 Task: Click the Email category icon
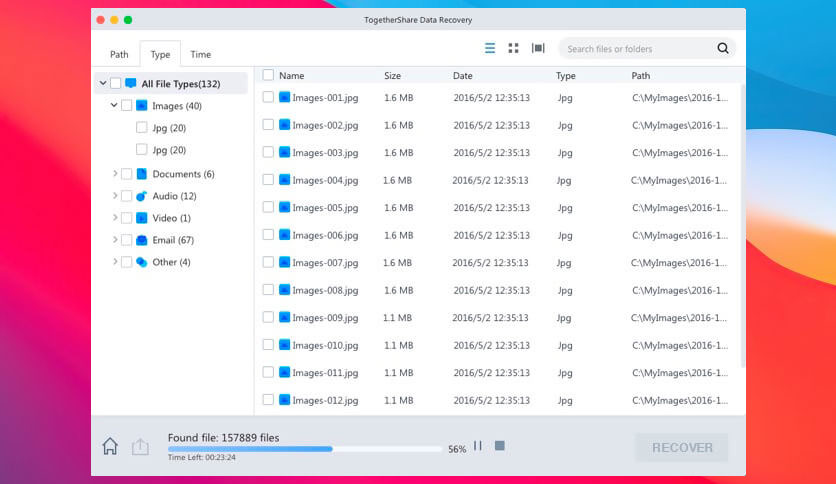click(141, 240)
